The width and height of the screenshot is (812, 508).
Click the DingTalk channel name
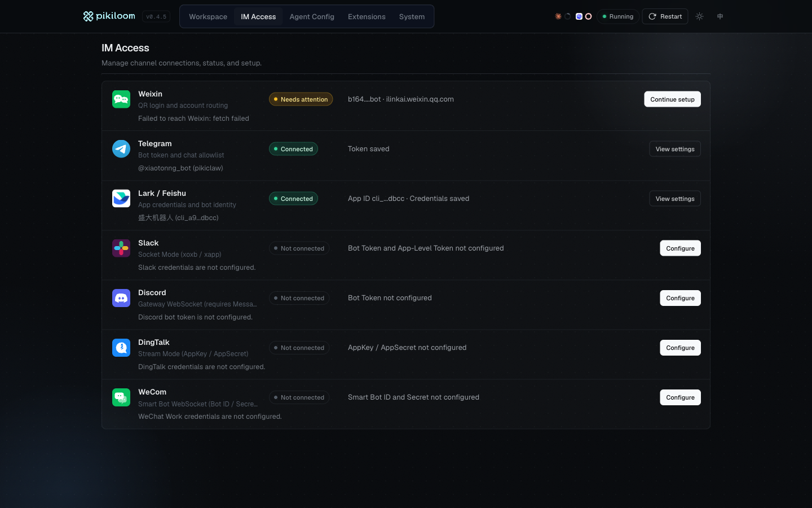click(154, 342)
